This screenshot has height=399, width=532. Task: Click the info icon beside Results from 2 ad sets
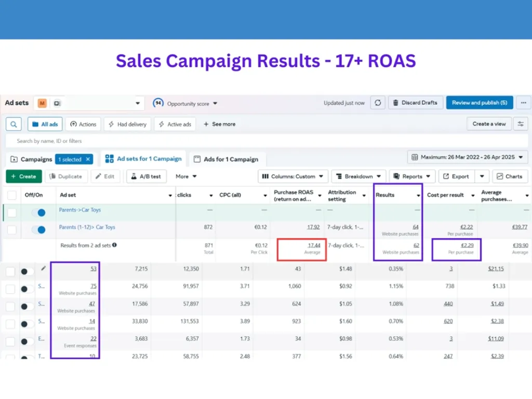pos(114,245)
